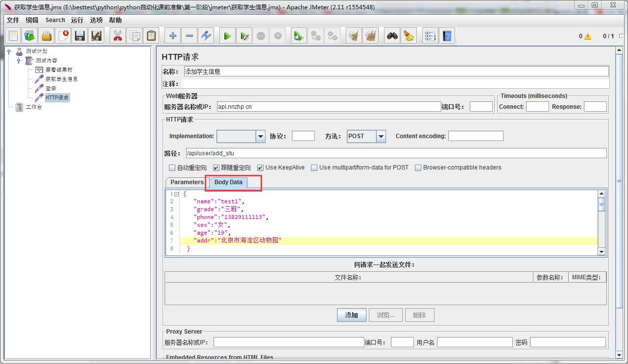628x364 pixels.
Task: Click the binoculars Search icon
Action: pyautogui.click(x=392, y=36)
